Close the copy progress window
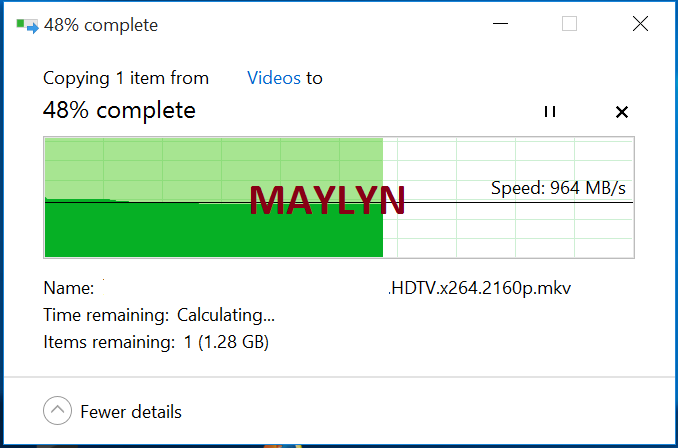Screen dimensions: 678x448 click(x=640, y=24)
